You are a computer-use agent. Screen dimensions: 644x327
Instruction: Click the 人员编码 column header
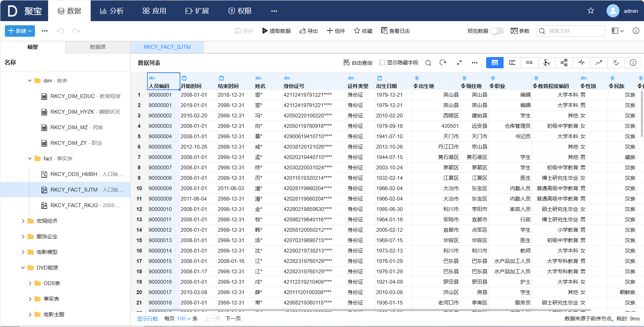[163, 82]
